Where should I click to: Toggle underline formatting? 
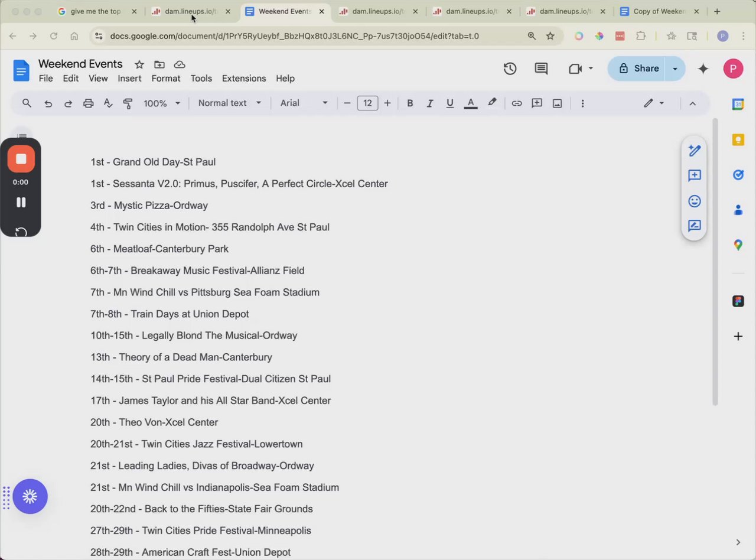click(450, 103)
